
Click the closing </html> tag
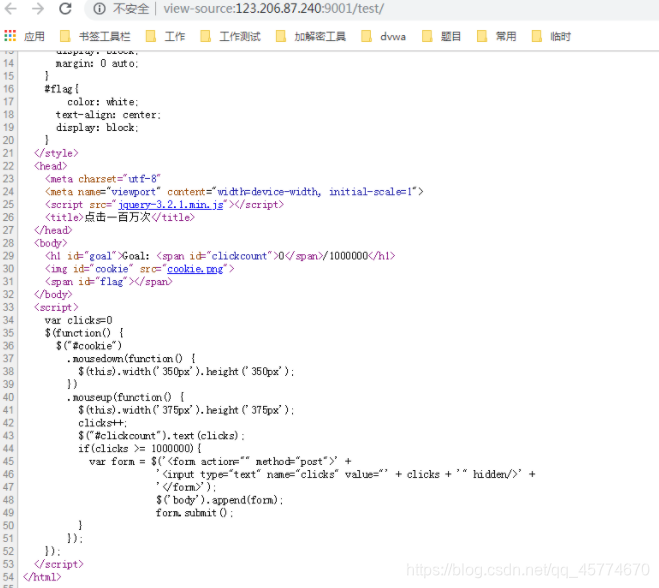[42, 577]
